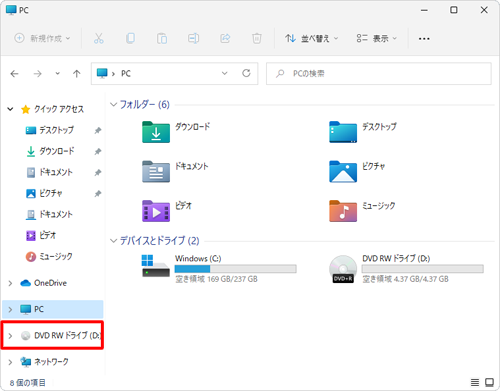
Task: Open the 表示 view dropdown
Action: [x=376, y=38]
